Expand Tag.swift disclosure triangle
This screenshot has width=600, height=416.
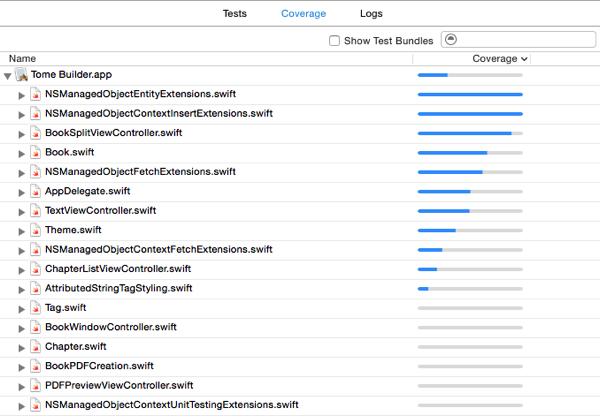point(21,309)
